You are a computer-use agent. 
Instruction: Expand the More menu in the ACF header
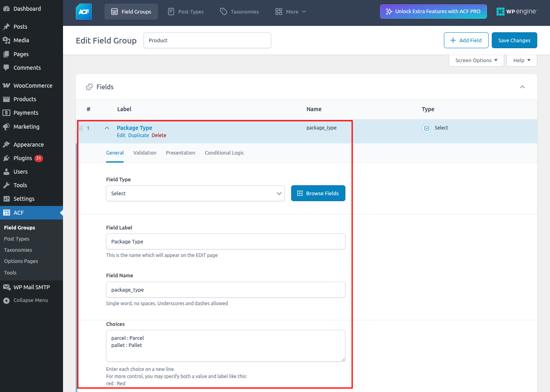pos(291,12)
